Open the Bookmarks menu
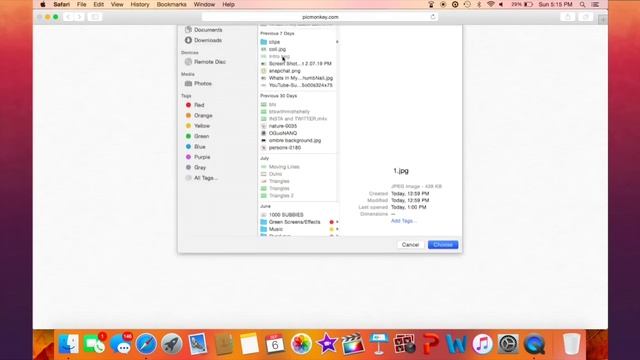The image size is (640, 360). 171,4
